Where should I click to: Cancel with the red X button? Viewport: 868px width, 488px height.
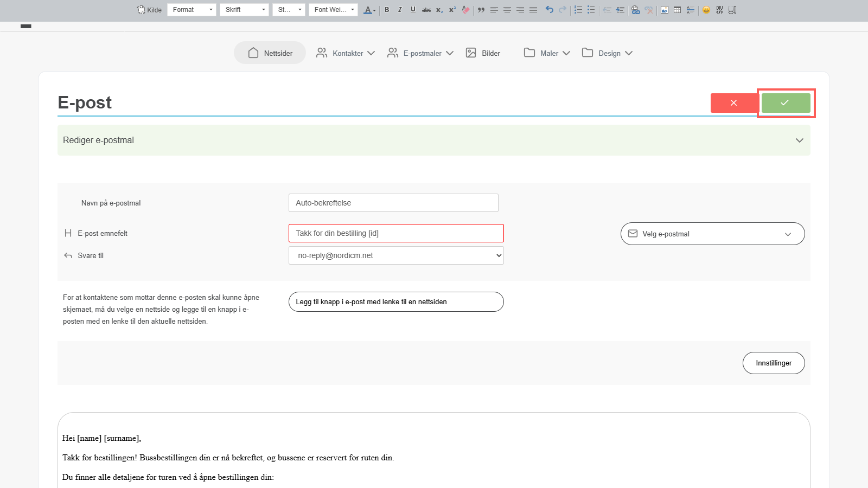(x=734, y=103)
